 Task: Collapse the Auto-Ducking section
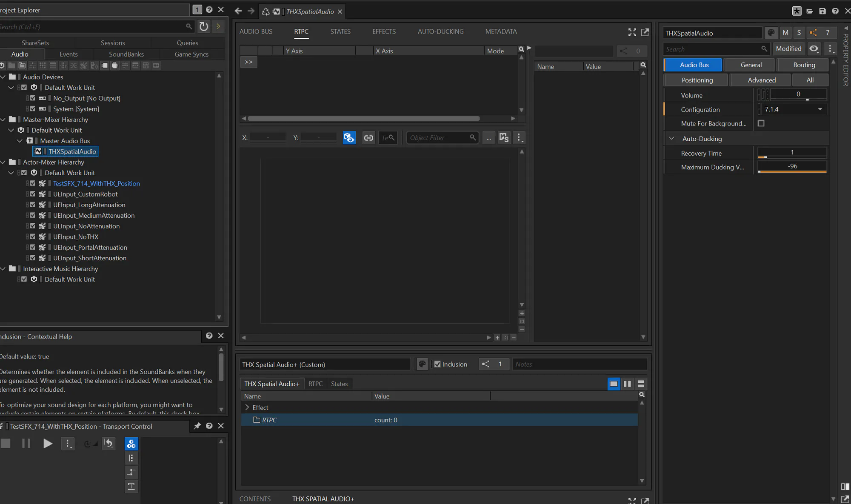pos(671,138)
